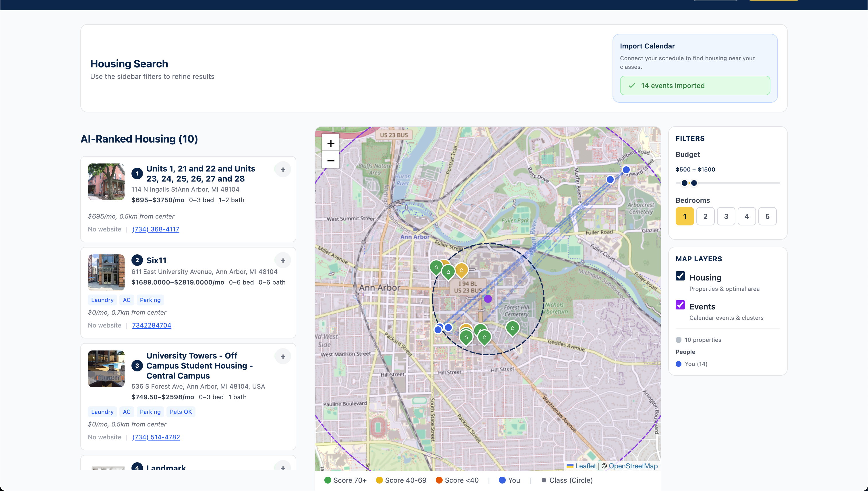Image resolution: width=868 pixels, height=491 pixels.
Task: Click the purple cluster center marker
Action: pyautogui.click(x=488, y=299)
